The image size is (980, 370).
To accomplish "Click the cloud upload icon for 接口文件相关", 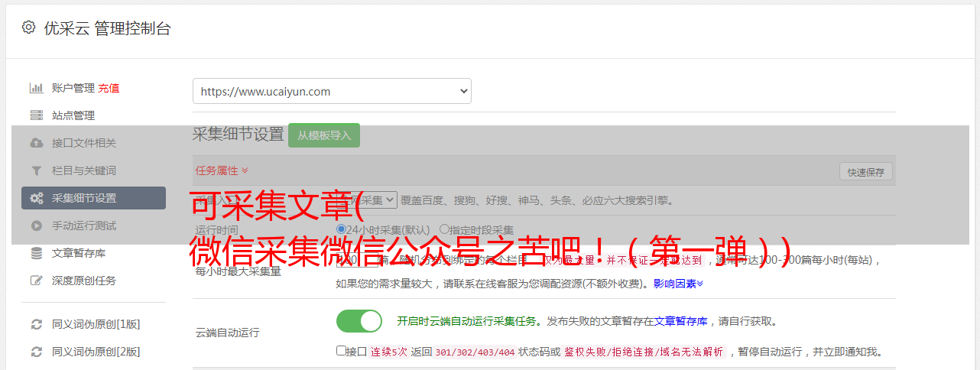I will (x=36, y=143).
